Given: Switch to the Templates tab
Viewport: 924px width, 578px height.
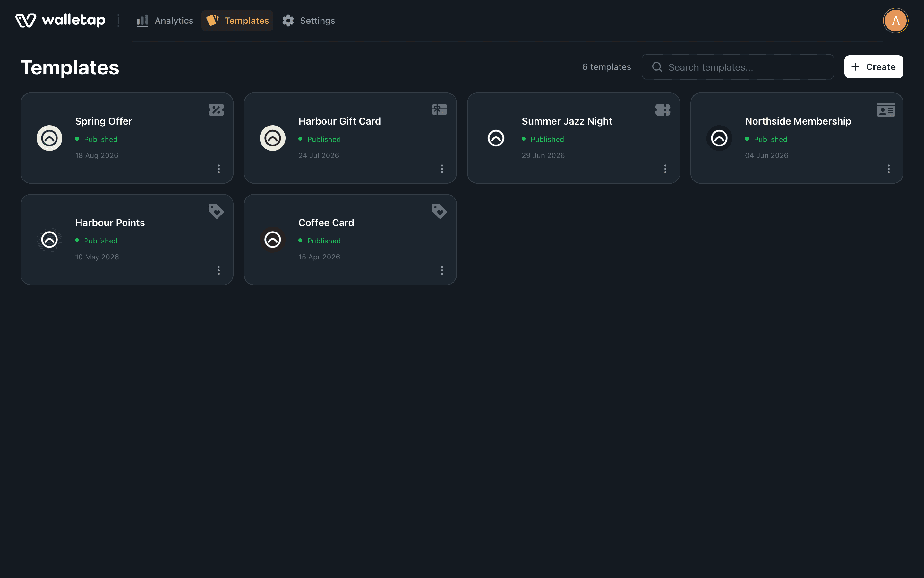Looking at the screenshot, I should 237,21.
